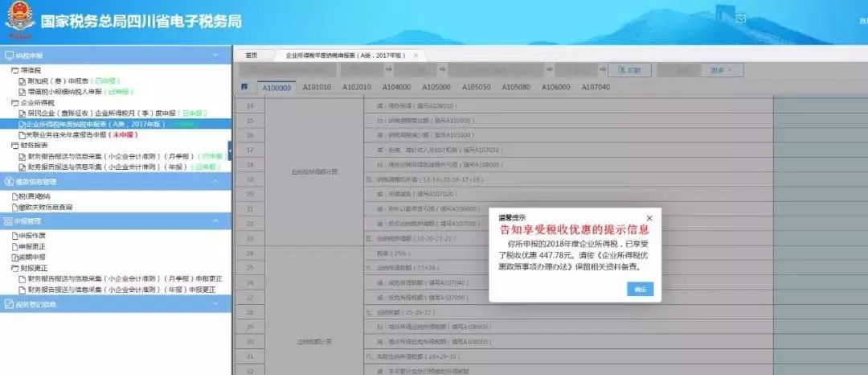Select the A105000 form tab

[x=436, y=87]
